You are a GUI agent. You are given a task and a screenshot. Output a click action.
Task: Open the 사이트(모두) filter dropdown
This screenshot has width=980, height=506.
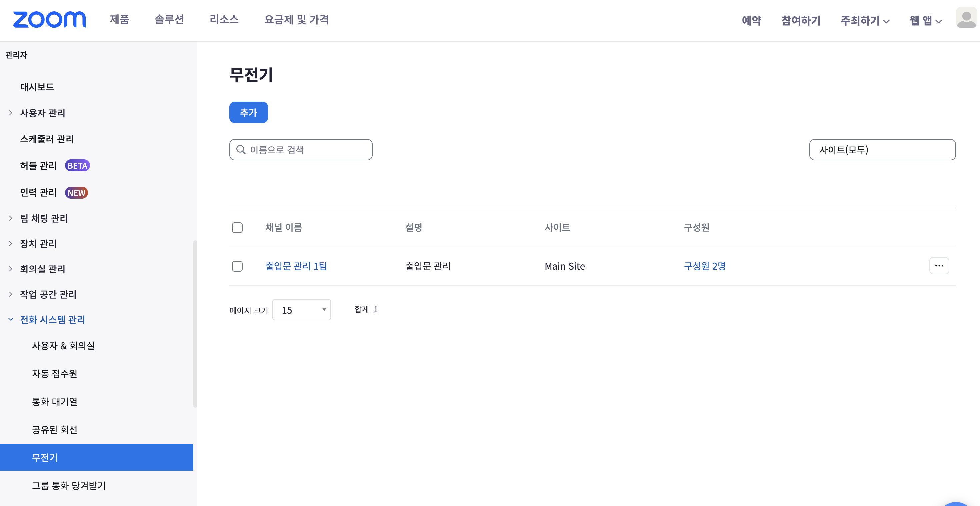882,150
